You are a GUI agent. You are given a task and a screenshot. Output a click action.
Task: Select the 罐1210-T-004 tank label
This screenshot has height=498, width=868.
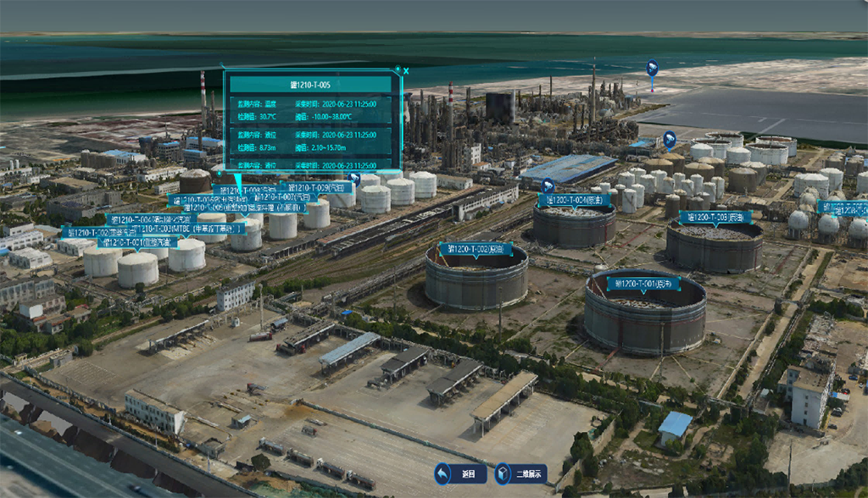pyautogui.click(x=151, y=219)
